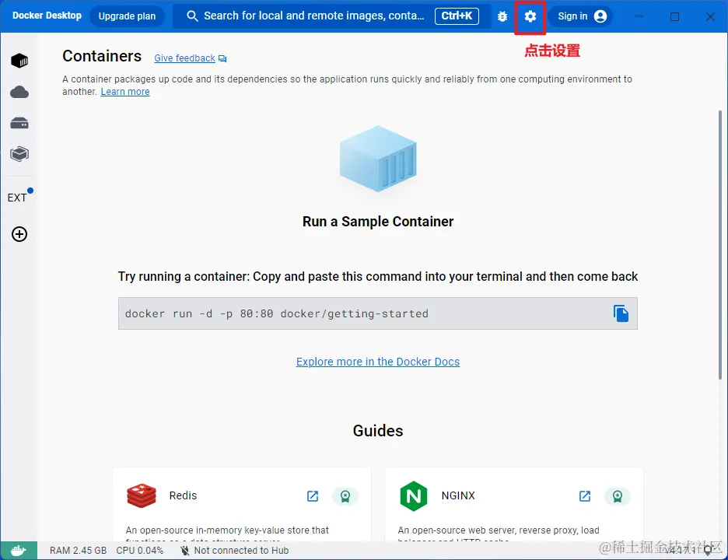Click the Docker Desktop title text
The image size is (728, 560).
coord(47,16)
